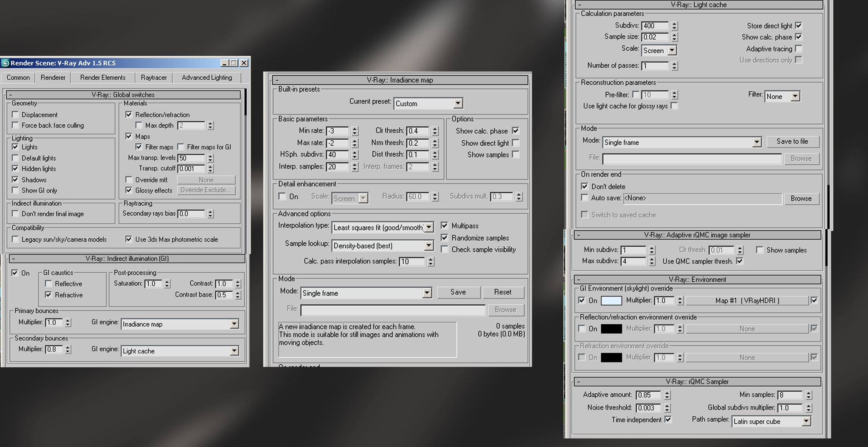Switch to the Render Elements tab
Viewport: 868px width, 447px height.
point(103,77)
